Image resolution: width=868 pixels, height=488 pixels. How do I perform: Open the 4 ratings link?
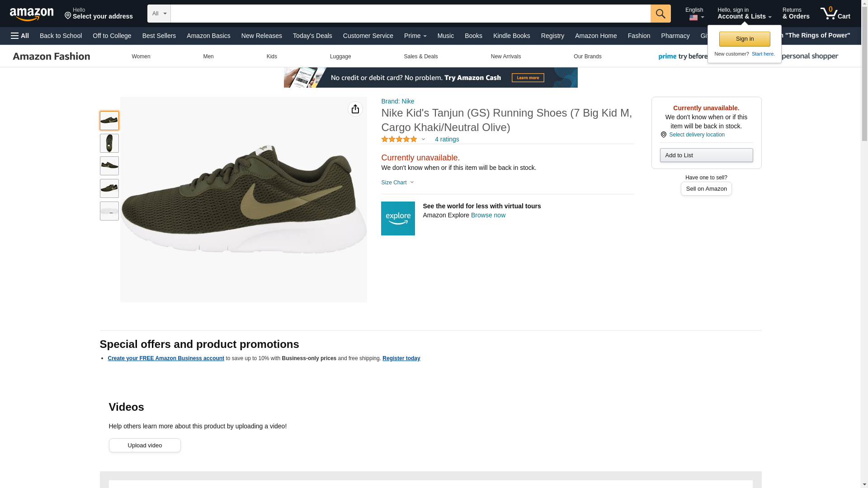point(447,139)
